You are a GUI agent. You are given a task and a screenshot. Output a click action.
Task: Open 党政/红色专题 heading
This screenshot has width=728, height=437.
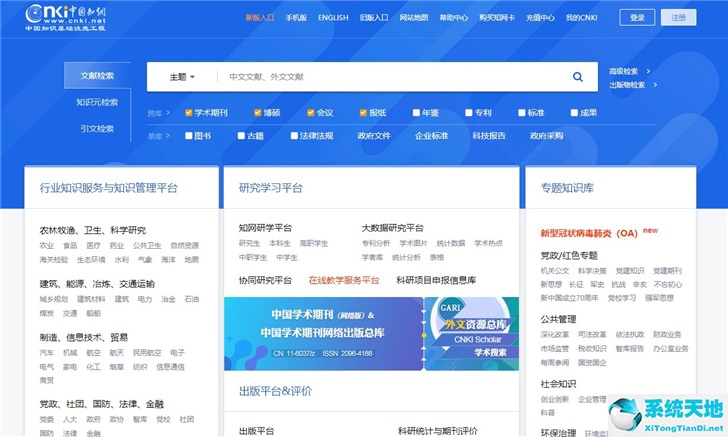pos(569,255)
